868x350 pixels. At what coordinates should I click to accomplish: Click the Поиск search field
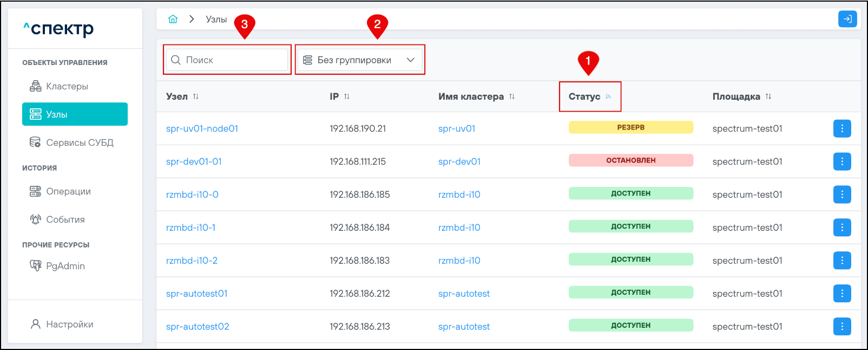(233, 60)
